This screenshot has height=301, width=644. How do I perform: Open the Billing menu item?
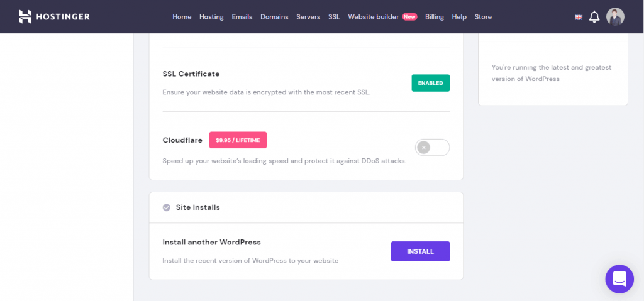[x=435, y=17]
